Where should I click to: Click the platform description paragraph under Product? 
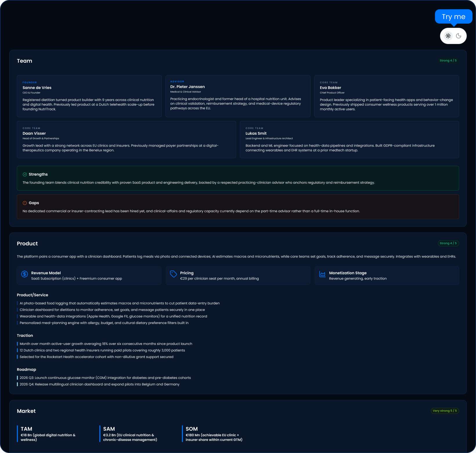point(236,257)
